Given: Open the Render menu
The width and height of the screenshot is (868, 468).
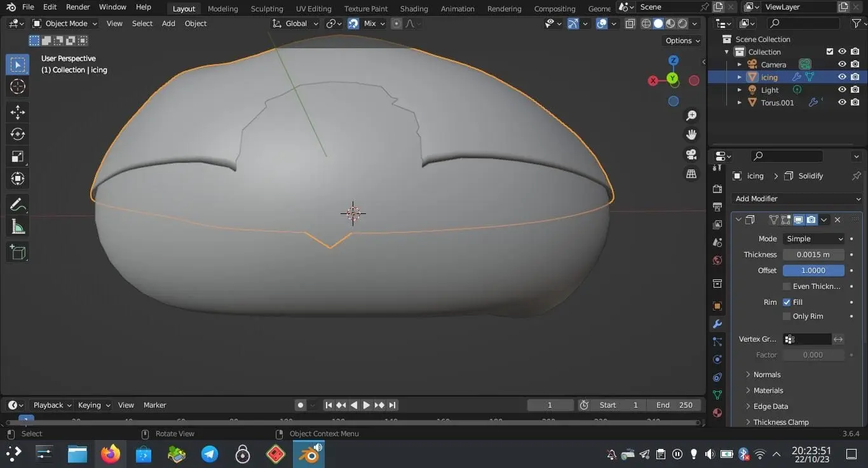Looking at the screenshot, I should coord(78,7).
